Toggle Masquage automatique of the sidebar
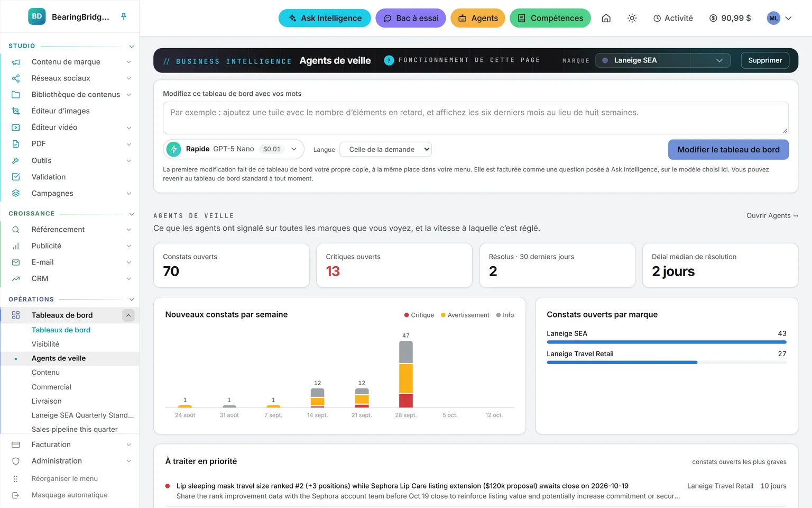812x508 pixels. click(69, 495)
